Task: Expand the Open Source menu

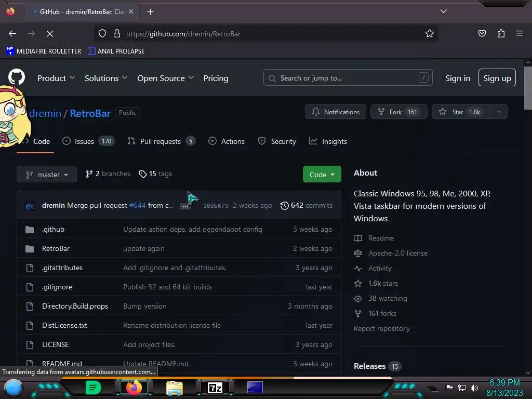Action: tap(166, 78)
